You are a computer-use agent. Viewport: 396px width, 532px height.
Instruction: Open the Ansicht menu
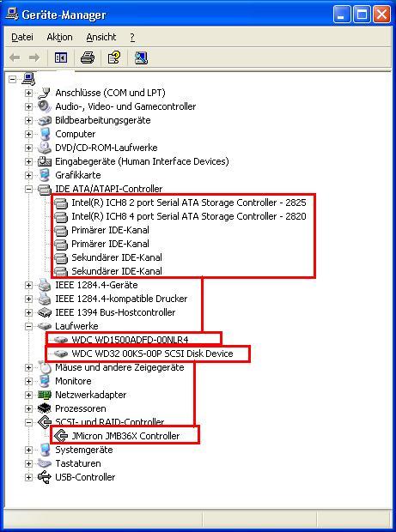click(101, 37)
